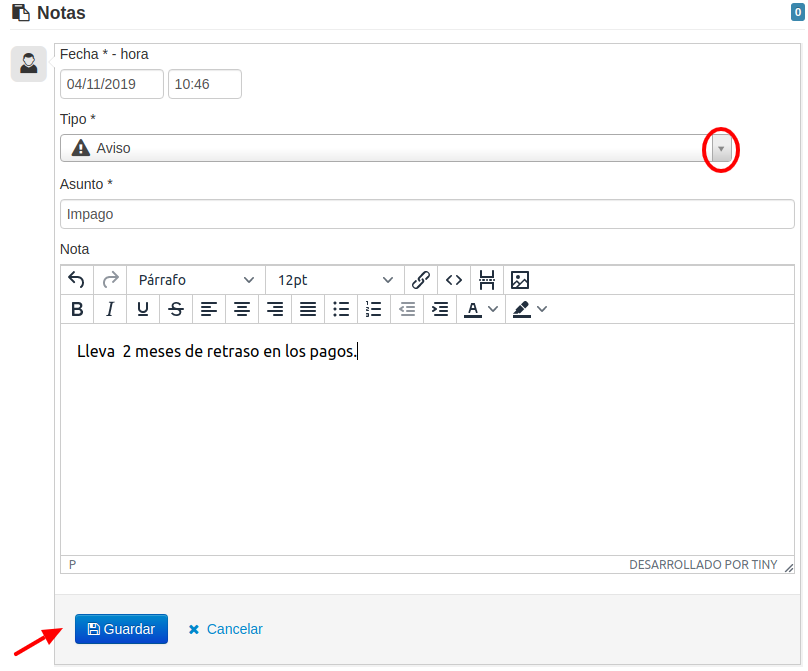The image size is (808, 671).
Task: Open the Tipo dropdown showing Aviso
Action: click(x=721, y=148)
